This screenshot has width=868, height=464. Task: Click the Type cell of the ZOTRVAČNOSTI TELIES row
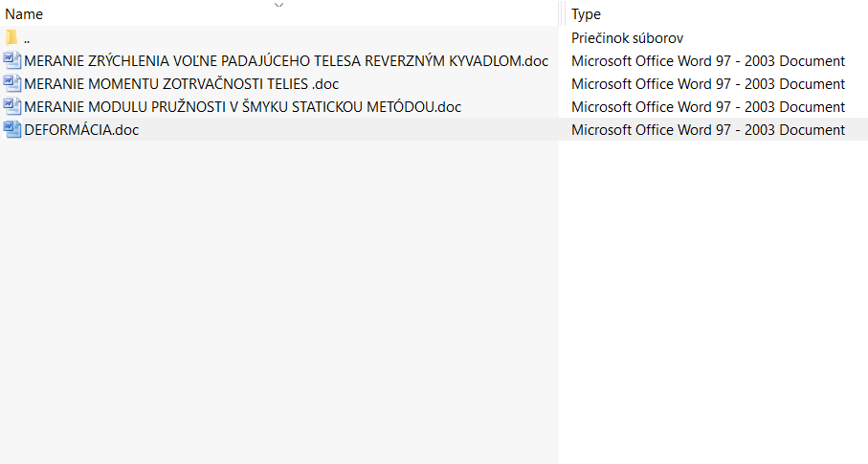point(708,84)
